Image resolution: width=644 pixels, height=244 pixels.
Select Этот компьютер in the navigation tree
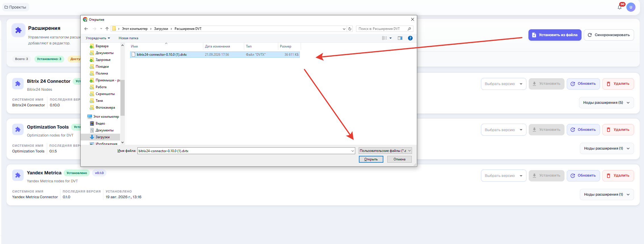pos(106,117)
